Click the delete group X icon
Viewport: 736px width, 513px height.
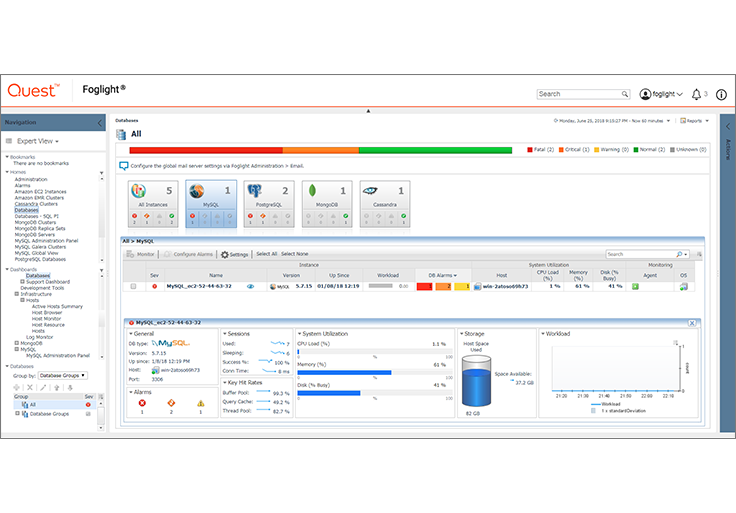(x=30, y=387)
